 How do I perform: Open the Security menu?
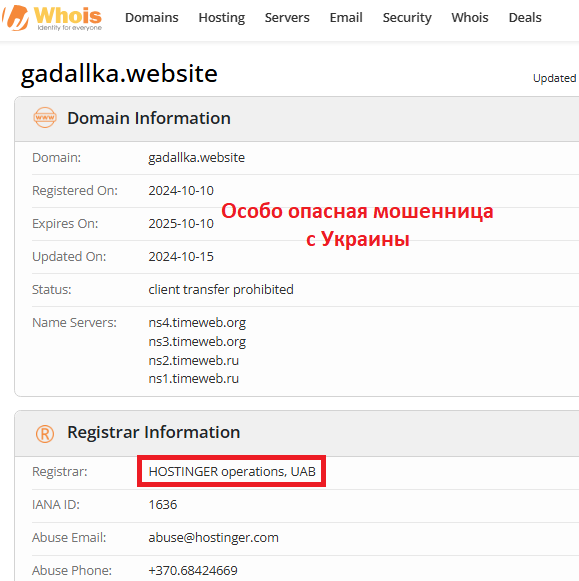click(407, 17)
